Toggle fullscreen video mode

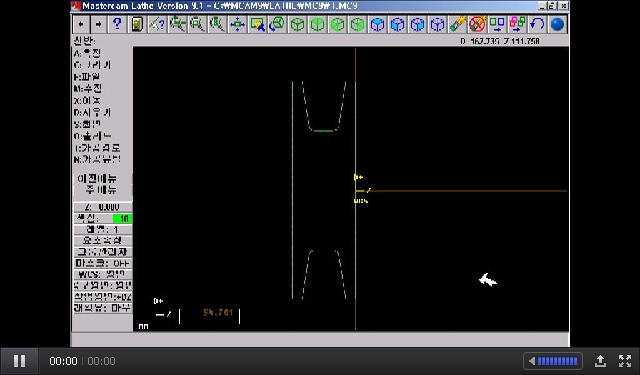click(625, 361)
